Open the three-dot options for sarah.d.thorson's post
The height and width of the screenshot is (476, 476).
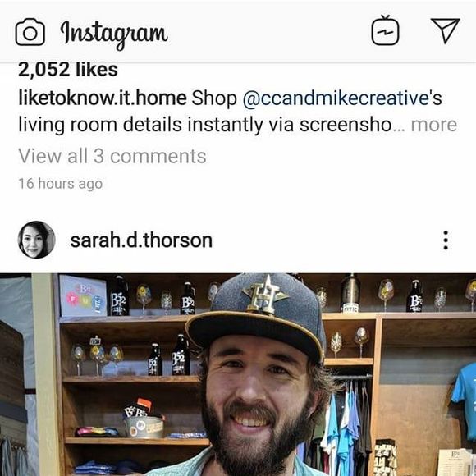(x=446, y=240)
